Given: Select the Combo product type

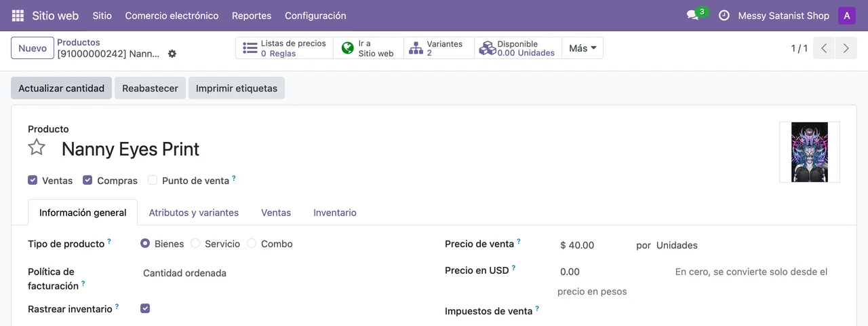Looking at the screenshot, I should click(252, 243).
